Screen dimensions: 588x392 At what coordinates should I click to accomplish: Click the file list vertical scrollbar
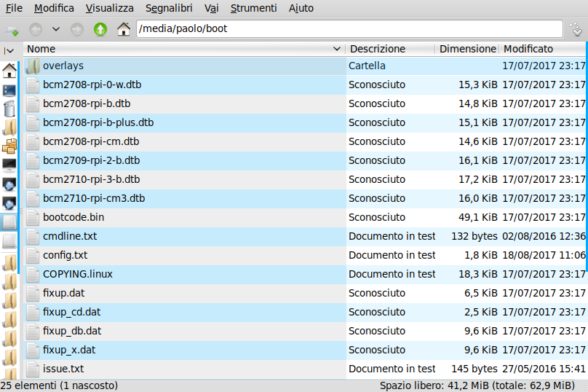point(587,155)
